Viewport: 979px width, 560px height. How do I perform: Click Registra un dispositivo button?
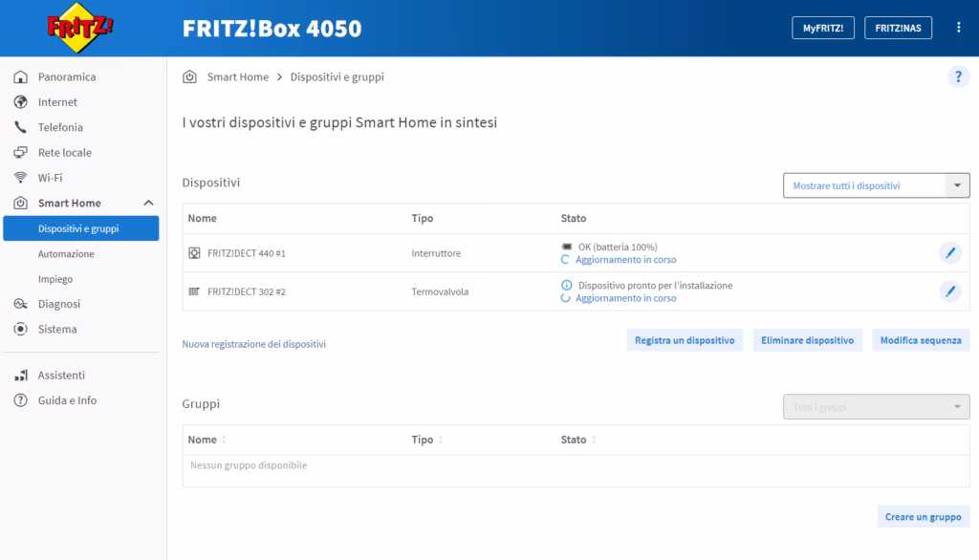685,340
